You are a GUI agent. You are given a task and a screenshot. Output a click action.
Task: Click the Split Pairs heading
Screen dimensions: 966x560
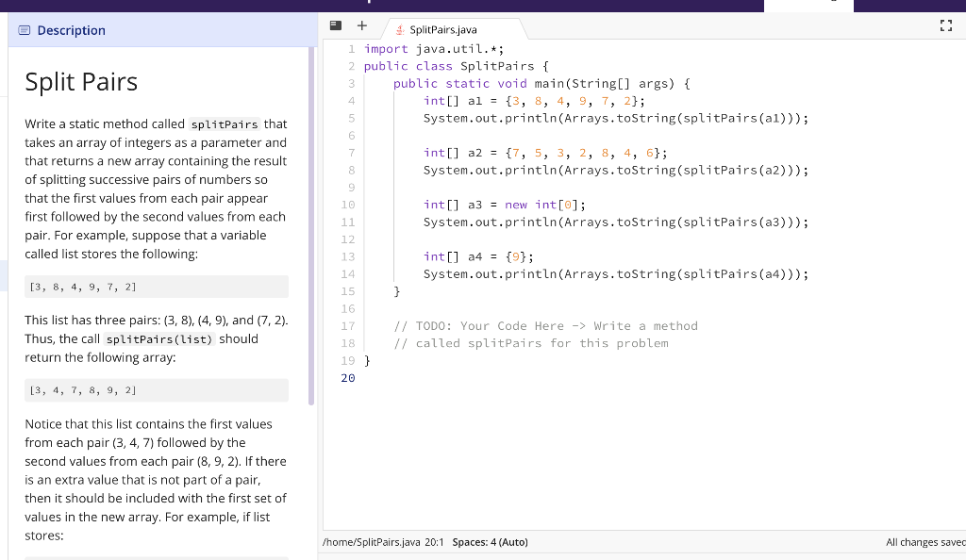[x=80, y=82]
